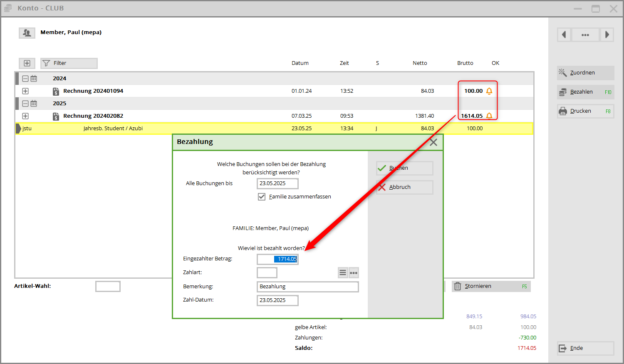Click the add entry plus icon beside Filter

point(27,63)
